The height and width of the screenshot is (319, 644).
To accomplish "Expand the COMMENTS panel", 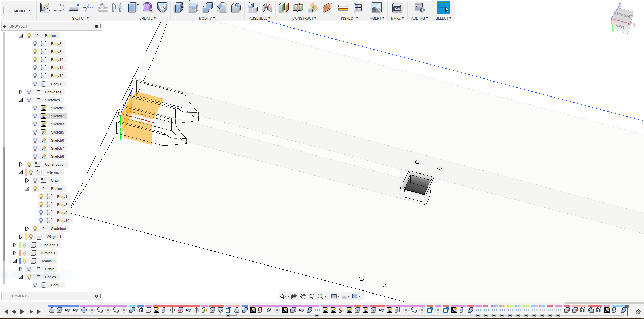I will pyautogui.click(x=96, y=296).
